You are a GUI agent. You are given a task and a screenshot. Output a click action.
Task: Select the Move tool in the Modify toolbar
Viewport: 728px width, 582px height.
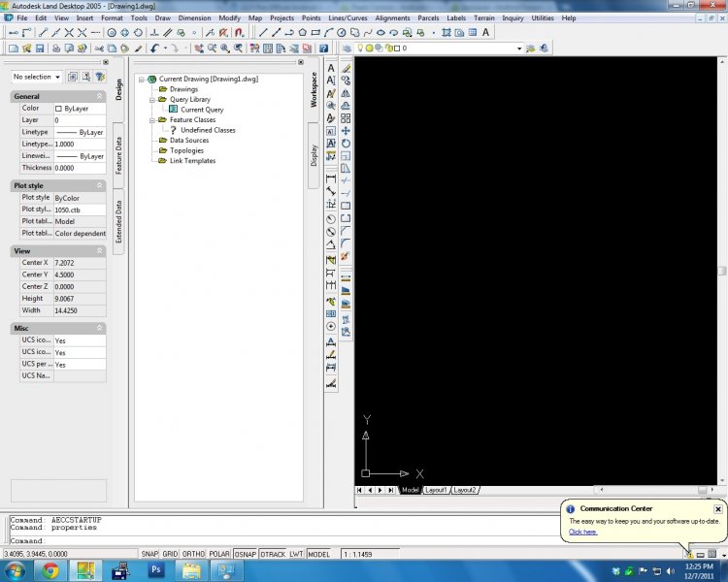pyautogui.click(x=347, y=130)
